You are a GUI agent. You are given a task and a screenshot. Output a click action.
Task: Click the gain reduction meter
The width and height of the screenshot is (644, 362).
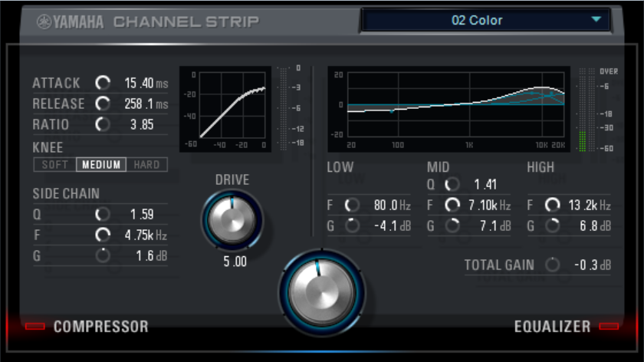tap(284, 108)
